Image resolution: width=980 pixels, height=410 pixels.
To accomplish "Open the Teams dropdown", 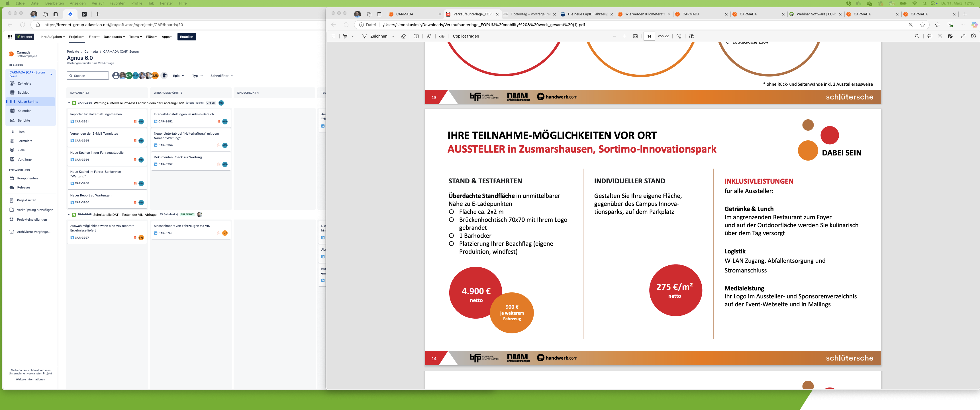I will pyautogui.click(x=135, y=37).
